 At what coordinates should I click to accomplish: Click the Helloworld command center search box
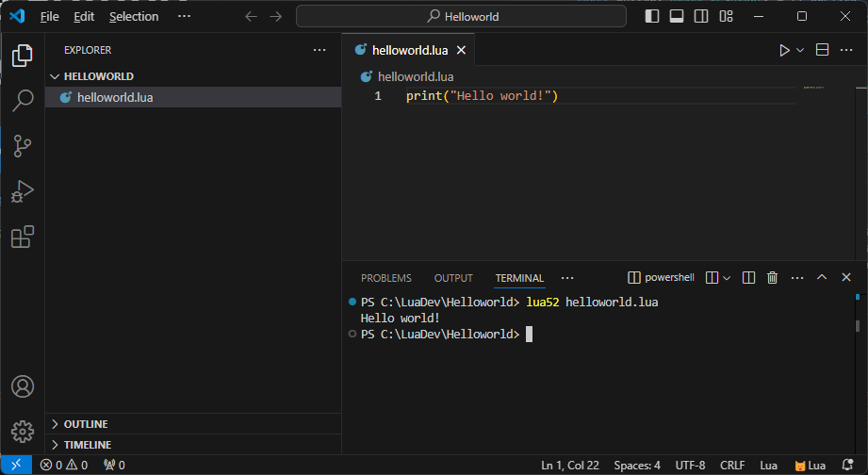[x=461, y=17]
